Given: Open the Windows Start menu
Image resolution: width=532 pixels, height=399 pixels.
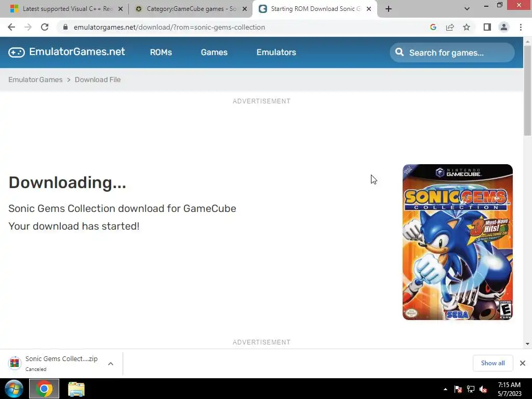Looking at the screenshot, I should 14,389.
